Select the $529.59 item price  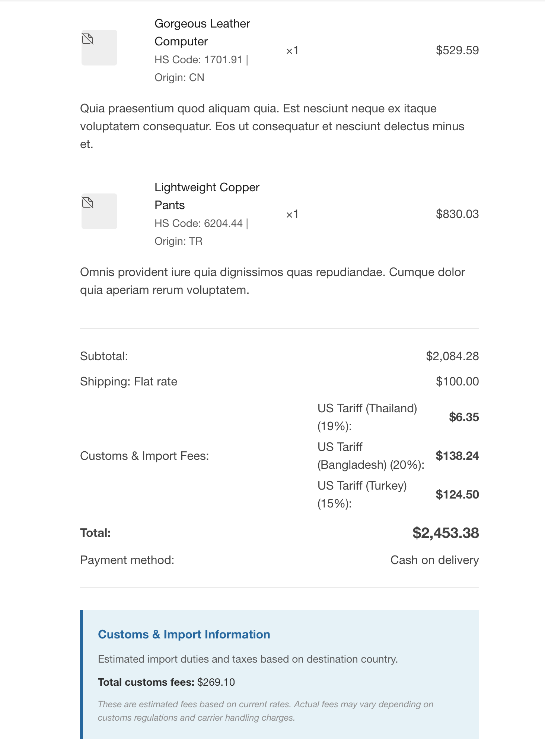[457, 50]
